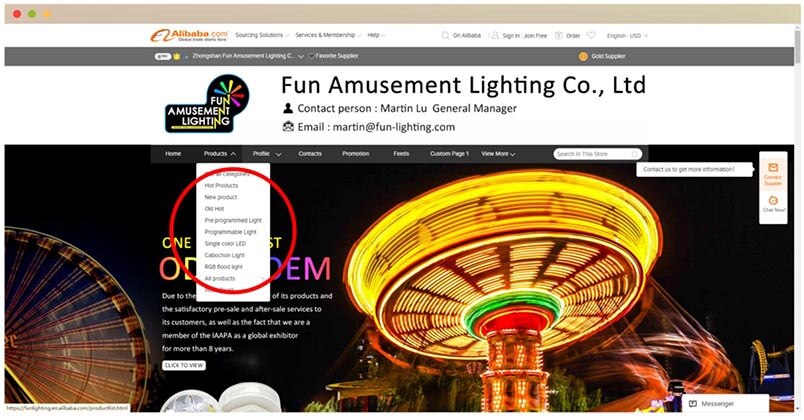Click the Sign In link
The image size is (804, 420).
pyautogui.click(x=511, y=36)
